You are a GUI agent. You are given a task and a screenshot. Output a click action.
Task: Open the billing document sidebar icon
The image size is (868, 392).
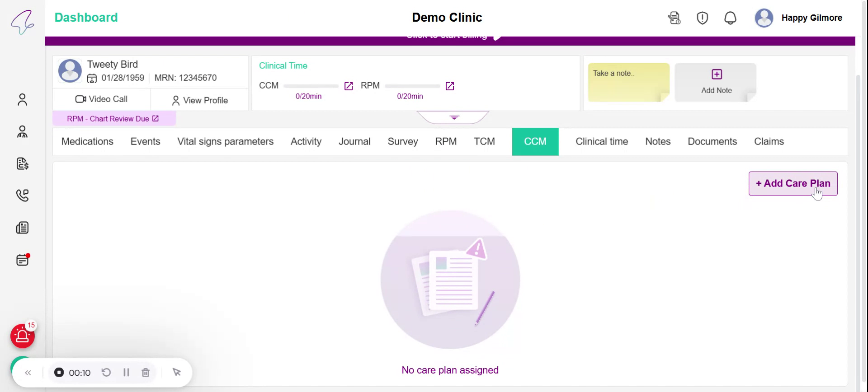pyautogui.click(x=22, y=163)
